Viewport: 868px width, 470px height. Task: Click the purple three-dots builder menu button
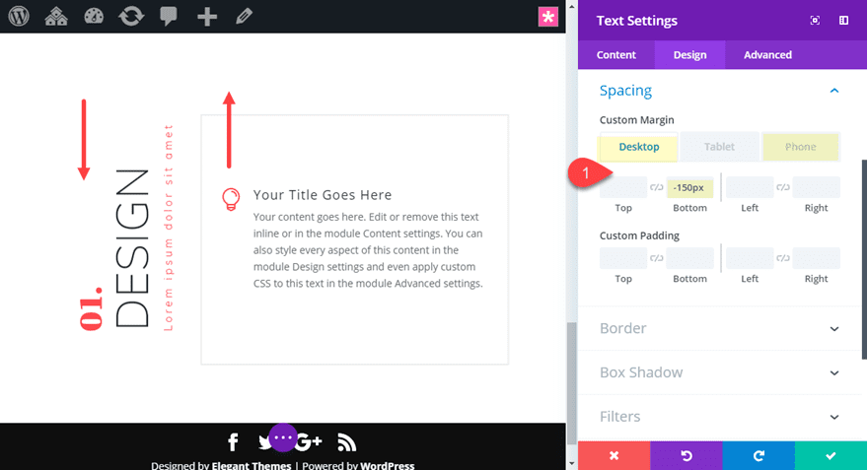(283, 437)
